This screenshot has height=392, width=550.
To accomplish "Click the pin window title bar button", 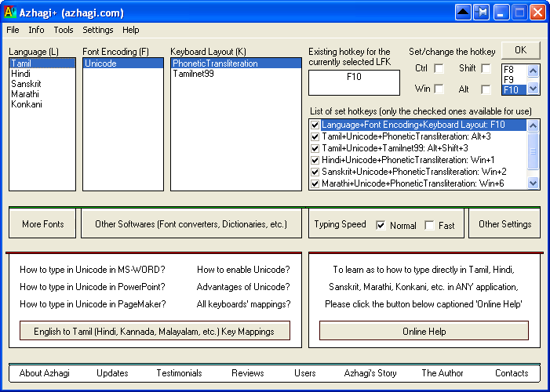I will point(482,13).
